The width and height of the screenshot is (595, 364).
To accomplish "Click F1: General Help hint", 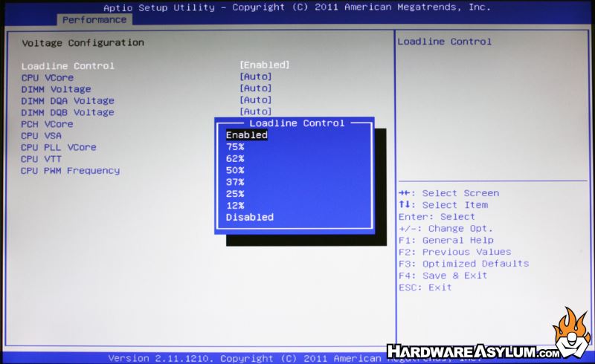I will [446, 241].
